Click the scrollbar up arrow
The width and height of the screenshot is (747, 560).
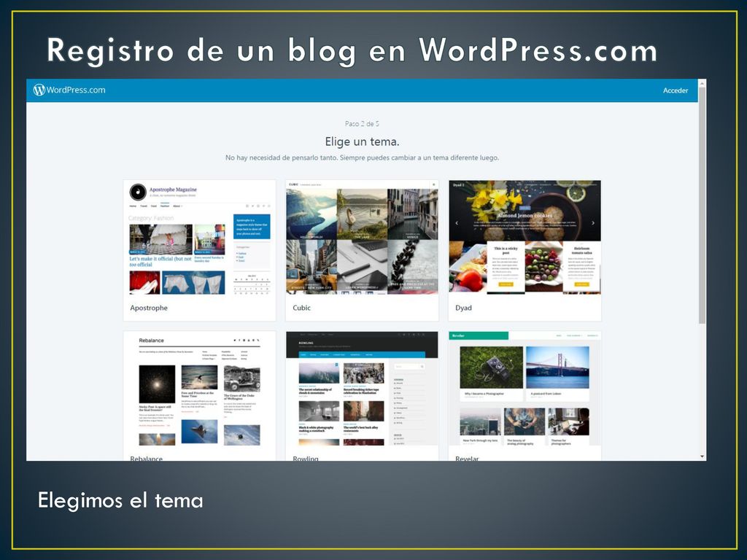(703, 83)
